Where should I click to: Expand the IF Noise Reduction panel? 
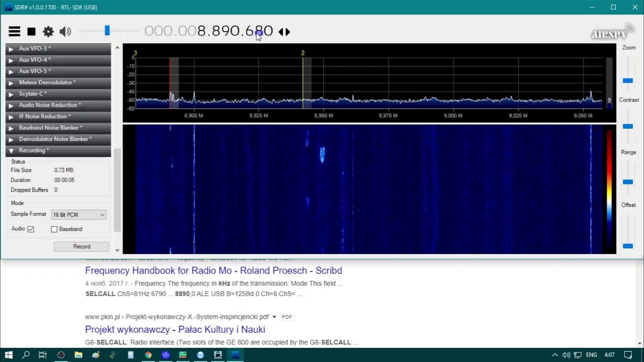tap(58, 116)
